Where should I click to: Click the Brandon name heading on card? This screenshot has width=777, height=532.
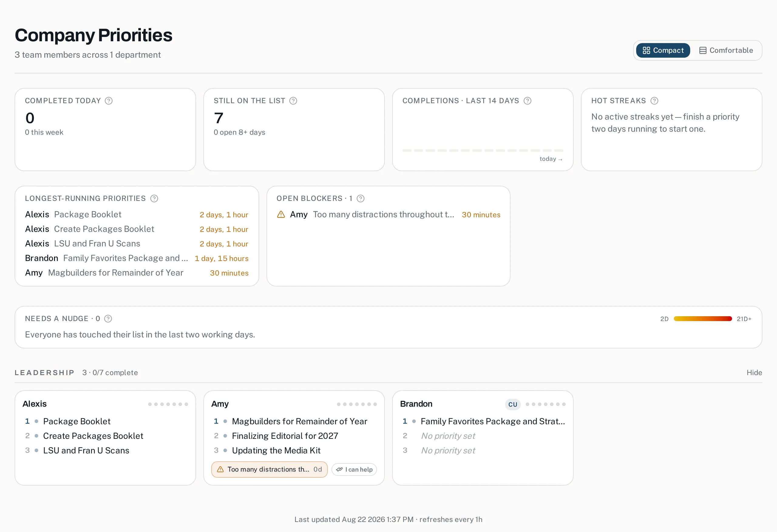[x=416, y=404]
